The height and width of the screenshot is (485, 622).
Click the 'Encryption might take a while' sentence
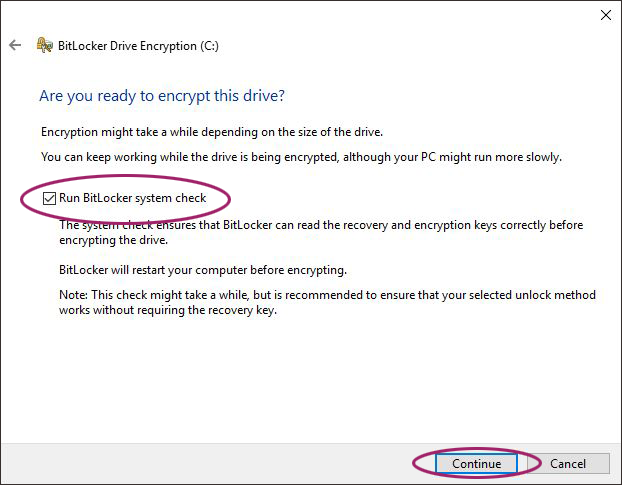pyautogui.click(x=212, y=132)
